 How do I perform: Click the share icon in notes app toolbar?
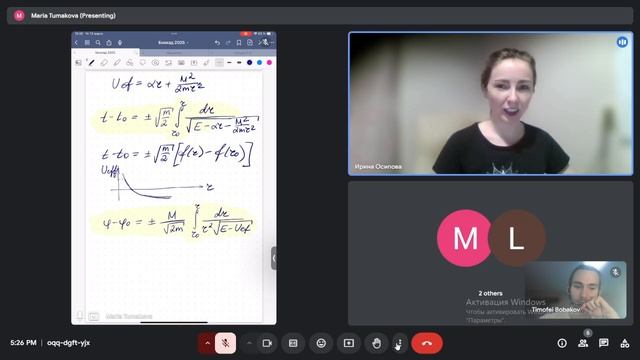pos(109,43)
